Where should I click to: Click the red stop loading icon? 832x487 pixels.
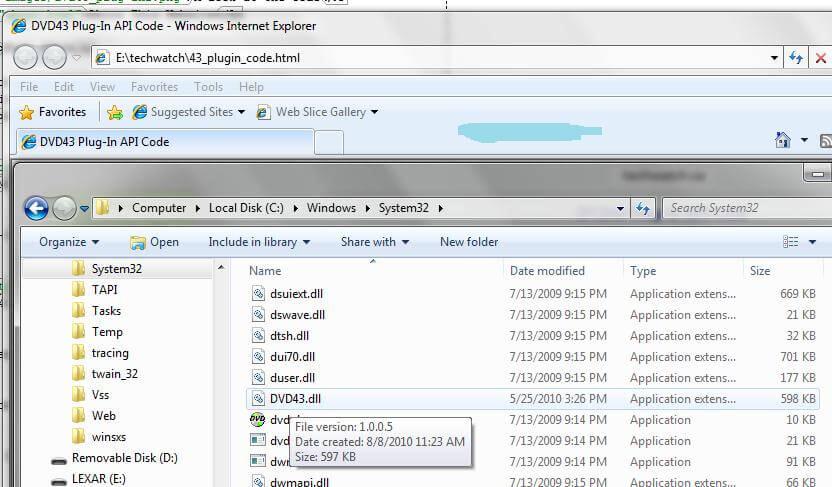pos(820,58)
